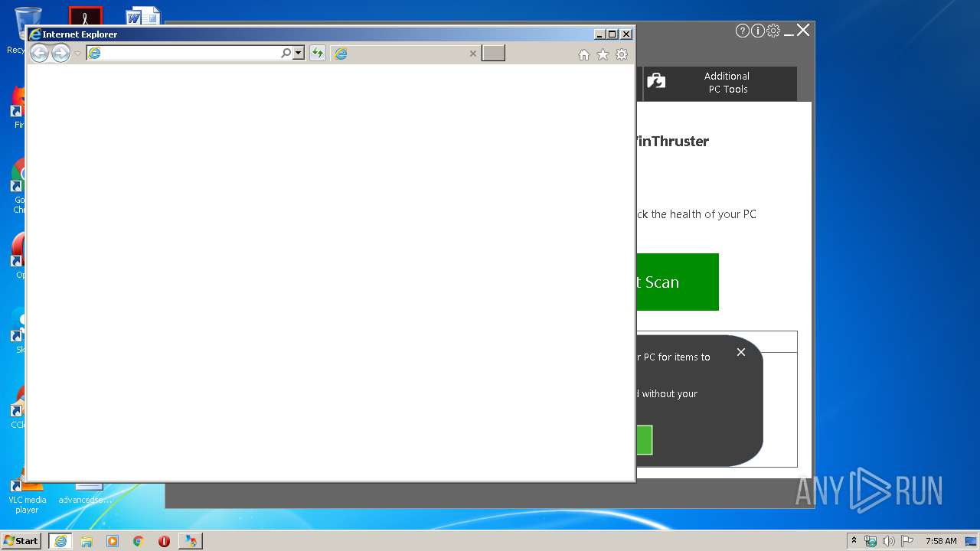This screenshot has width=980, height=551.
Task: Click the taskbar clock showing 7:58 AM
Action: [x=940, y=541]
